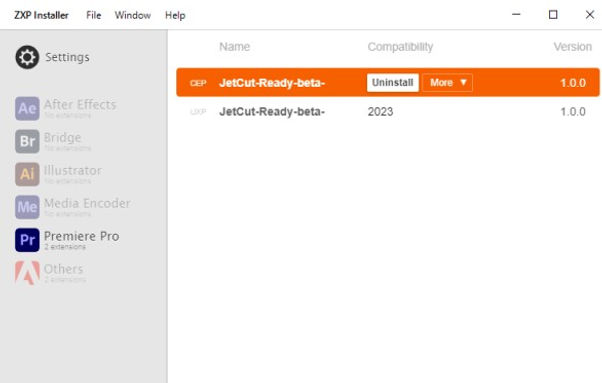The height and width of the screenshot is (383, 602).
Task: Sort by the Name column header
Action: pyautogui.click(x=235, y=47)
